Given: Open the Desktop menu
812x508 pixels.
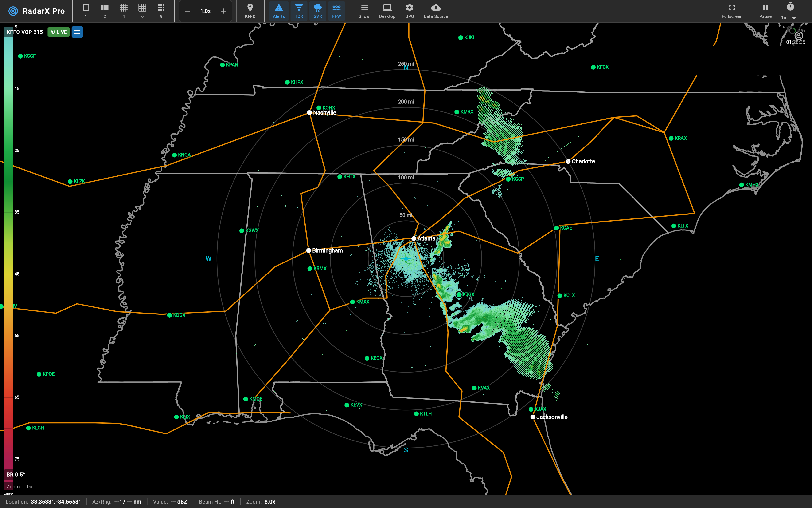Looking at the screenshot, I should 387,11.
